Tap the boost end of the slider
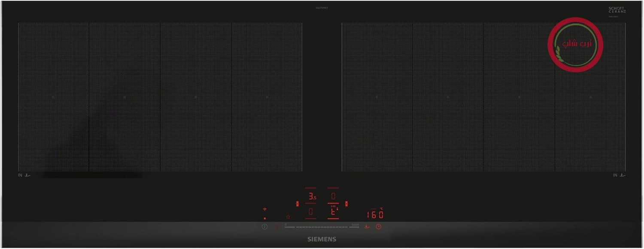644x249 pixels. (x=355, y=225)
